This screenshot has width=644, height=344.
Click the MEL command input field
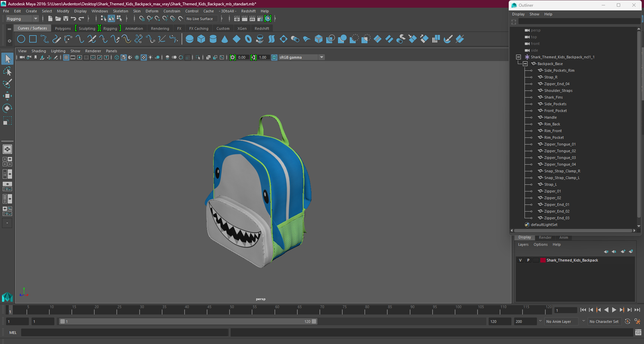tap(125, 333)
